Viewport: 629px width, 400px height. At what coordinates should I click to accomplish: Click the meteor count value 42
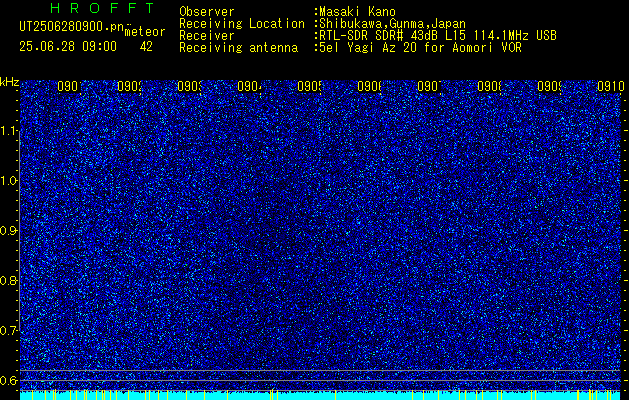pos(146,47)
